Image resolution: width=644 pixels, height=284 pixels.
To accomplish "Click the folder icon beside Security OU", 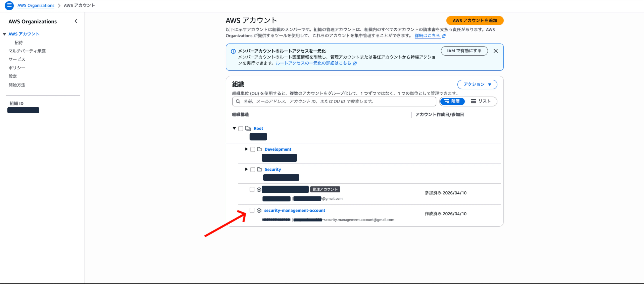I will (x=259, y=169).
